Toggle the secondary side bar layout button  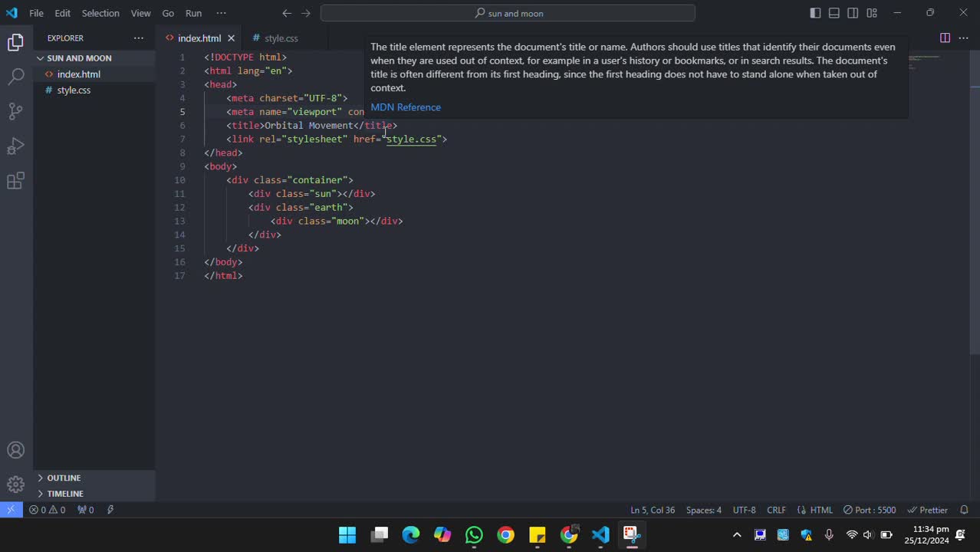click(853, 13)
